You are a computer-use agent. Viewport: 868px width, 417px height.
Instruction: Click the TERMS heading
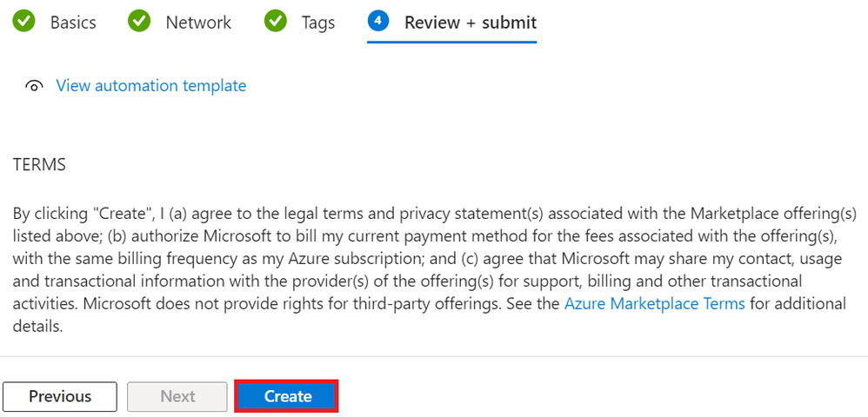coord(39,164)
